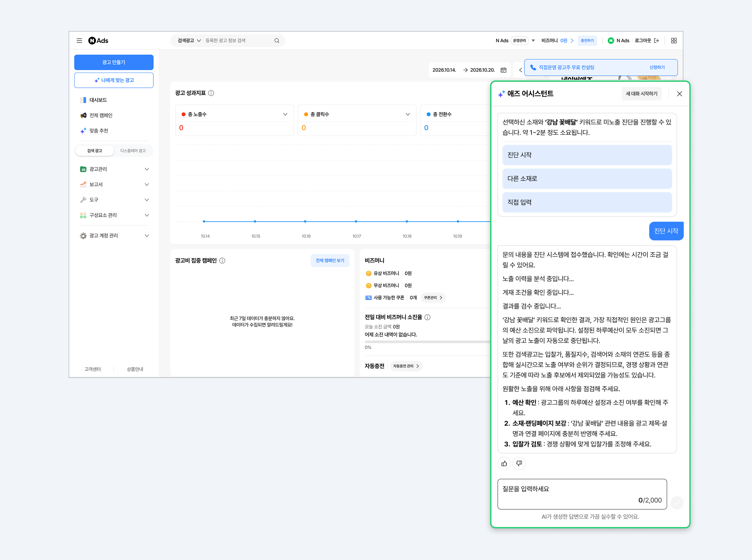Click the 충전하기 button

pos(587,41)
